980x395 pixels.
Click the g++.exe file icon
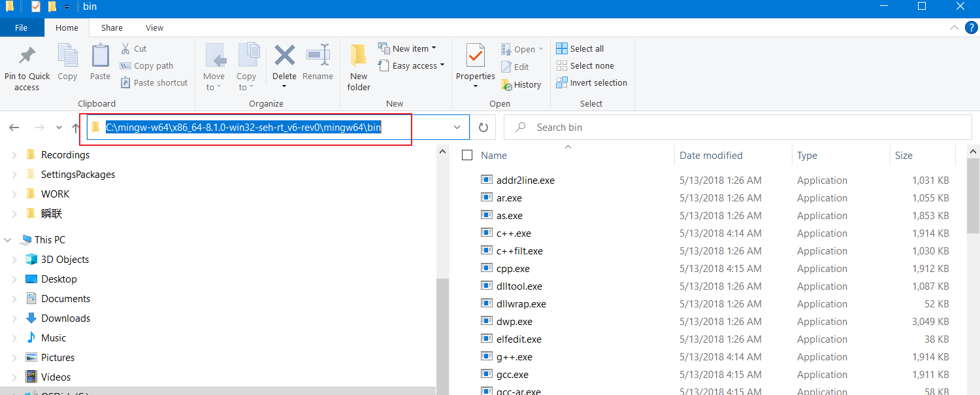[486, 356]
